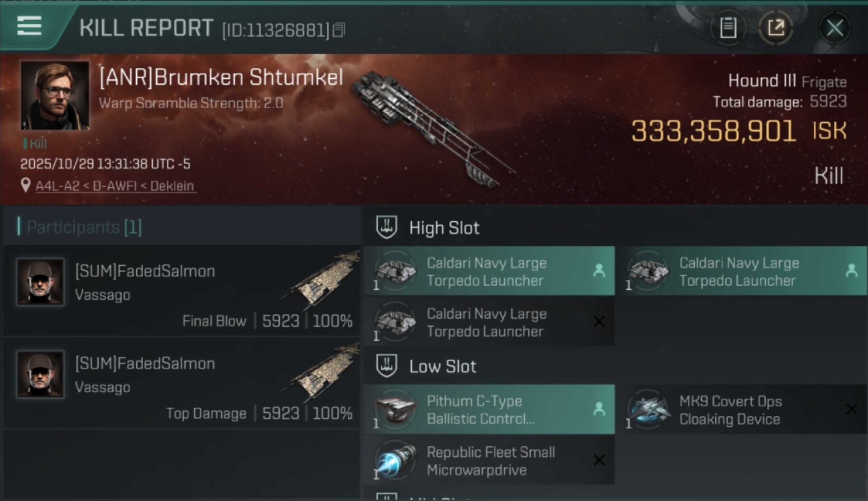The width and height of the screenshot is (868, 501).
Task: Click the Low Slot shield icon
Action: point(387,365)
